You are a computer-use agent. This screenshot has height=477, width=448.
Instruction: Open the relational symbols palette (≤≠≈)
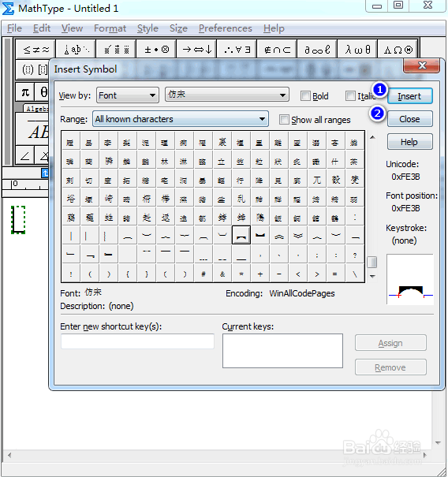click(35, 50)
